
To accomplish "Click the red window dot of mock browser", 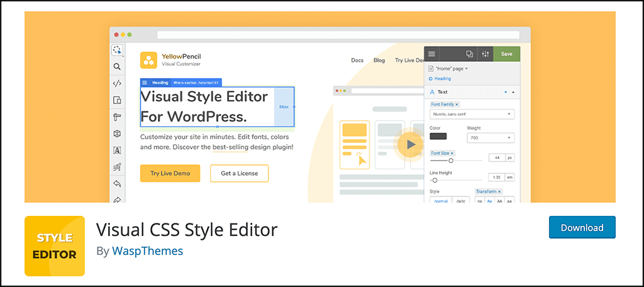I will [x=116, y=35].
